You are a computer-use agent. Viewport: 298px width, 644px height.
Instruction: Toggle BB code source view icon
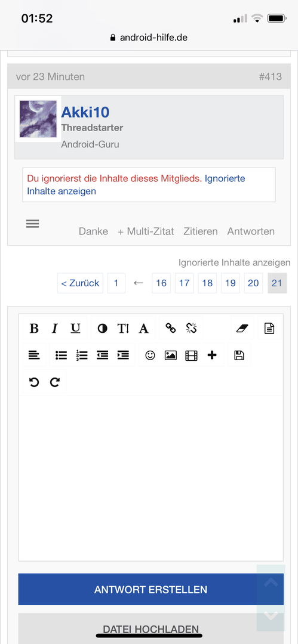coord(269,328)
